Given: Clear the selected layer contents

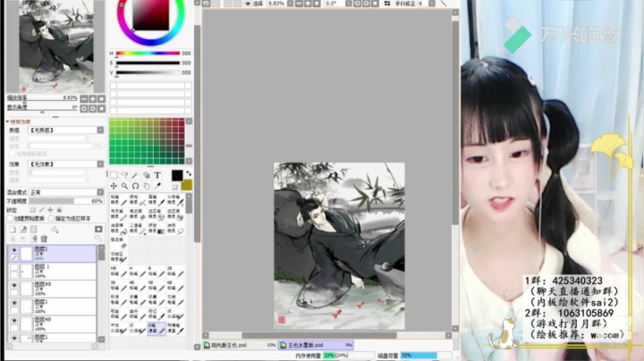Looking at the screenshot, I should [34, 239].
